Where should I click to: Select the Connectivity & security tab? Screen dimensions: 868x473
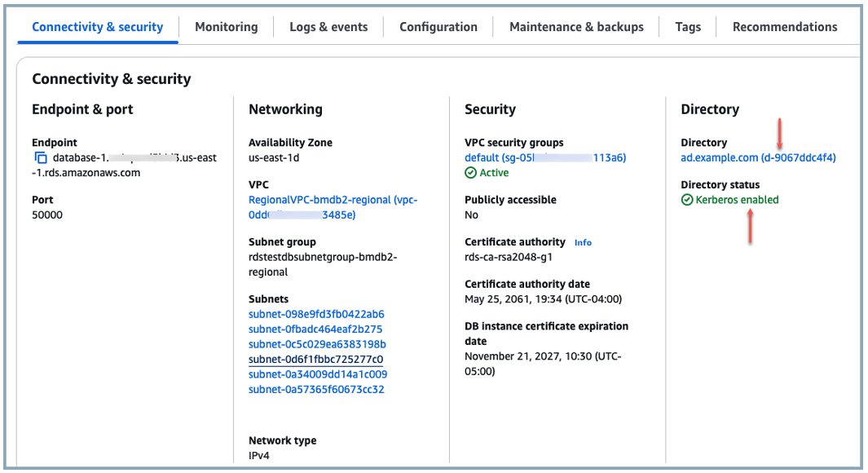point(97,27)
